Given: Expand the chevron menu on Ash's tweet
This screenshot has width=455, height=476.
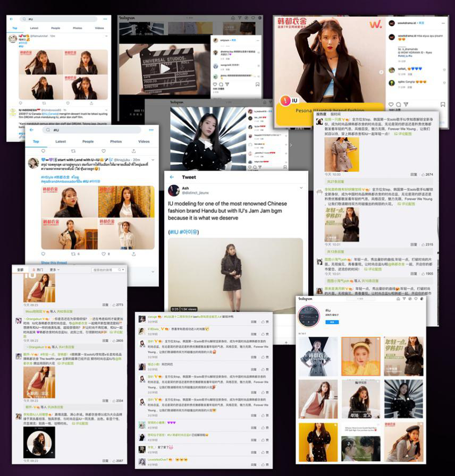Looking at the screenshot, I should click(302, 188).
